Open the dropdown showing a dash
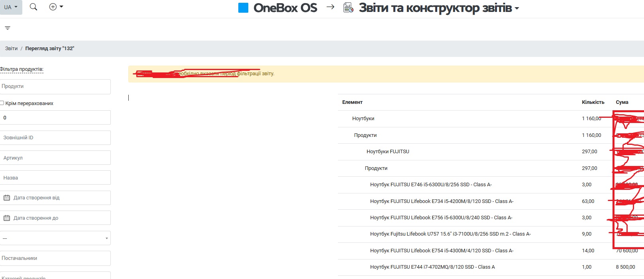 [55, 238]
